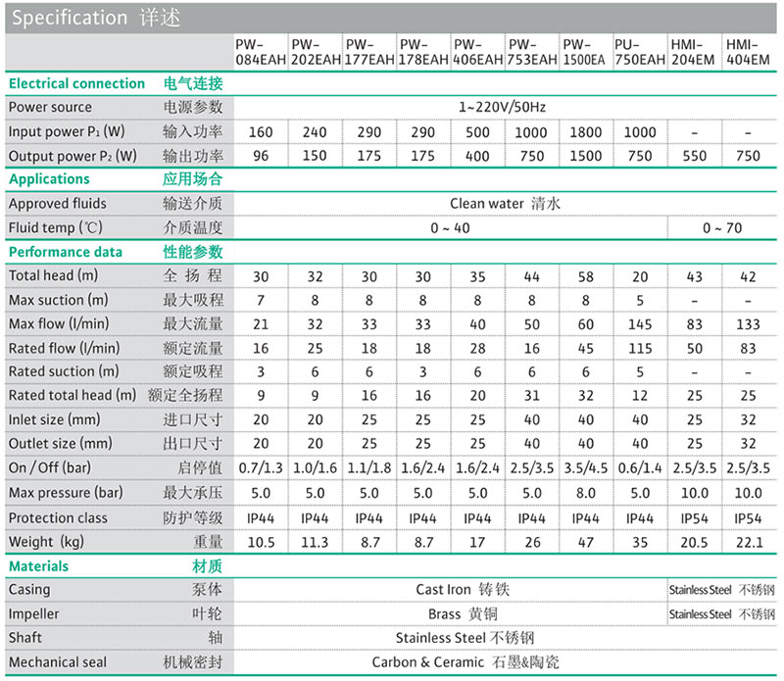This screenshot has width=784, height=681.
Task: Click the 145 max flow value
Action: [640, 323]
